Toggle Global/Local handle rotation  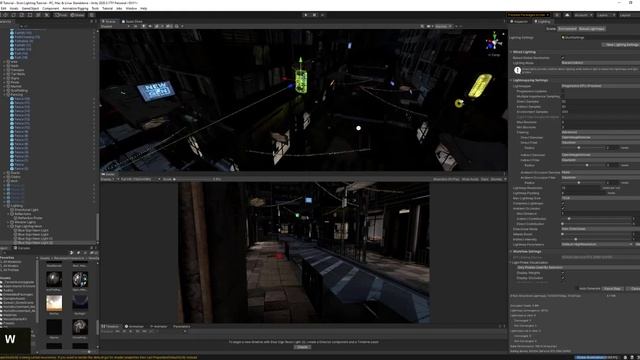[x=77, y=15]
